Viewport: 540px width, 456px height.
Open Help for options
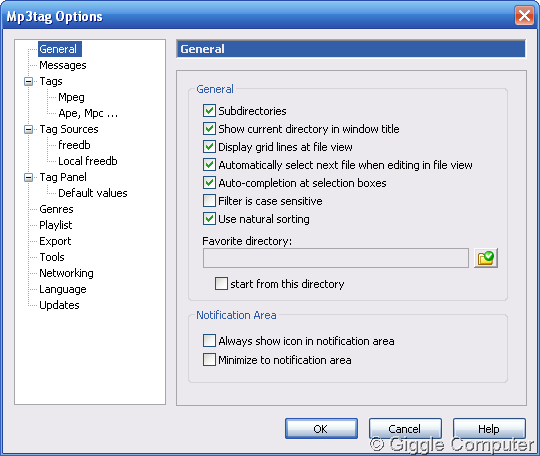[489, 429]
